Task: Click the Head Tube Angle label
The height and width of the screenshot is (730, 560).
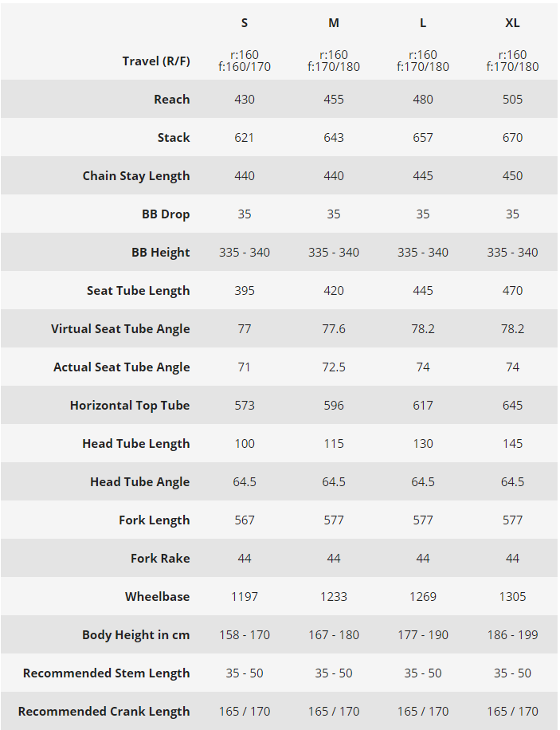Action: (139, 482)
